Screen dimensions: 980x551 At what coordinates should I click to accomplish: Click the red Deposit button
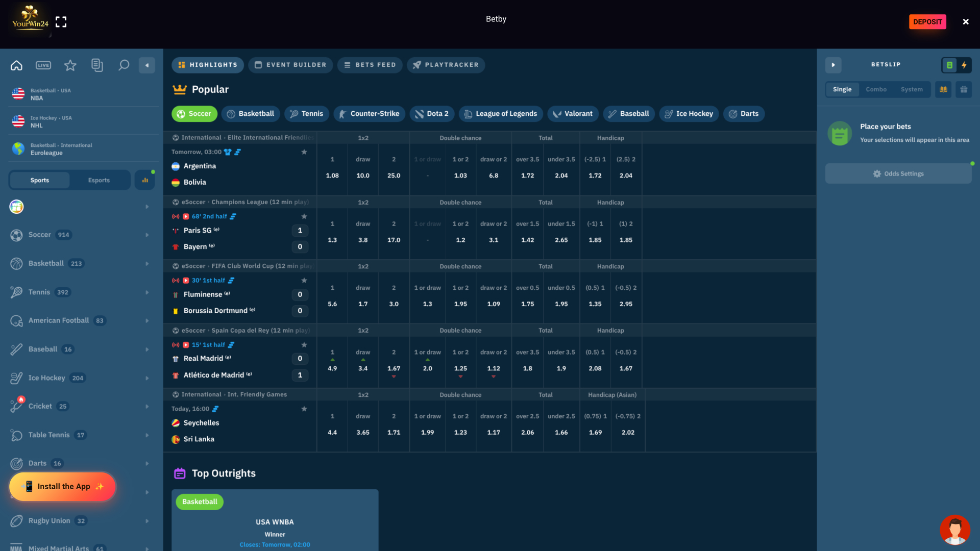click(x=927, y=22)
